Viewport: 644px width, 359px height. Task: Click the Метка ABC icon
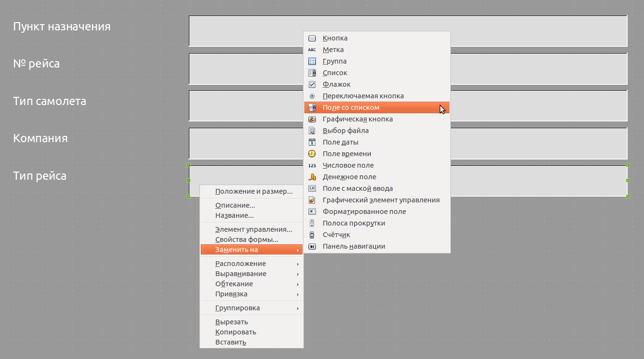[x=312, y=50]
